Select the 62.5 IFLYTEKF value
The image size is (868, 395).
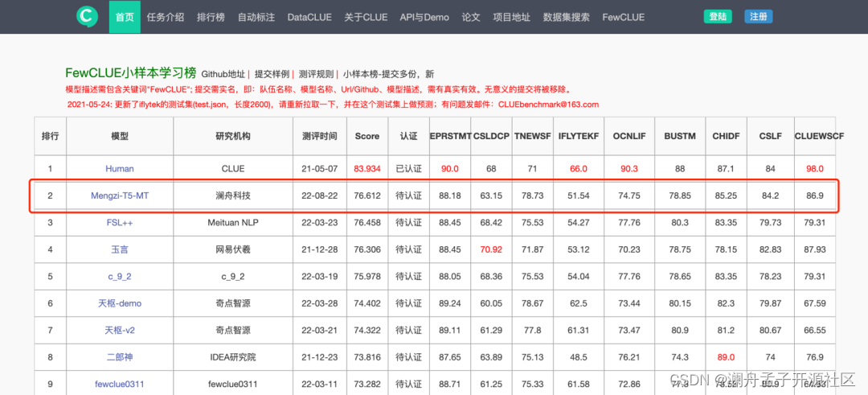point(579,303)
